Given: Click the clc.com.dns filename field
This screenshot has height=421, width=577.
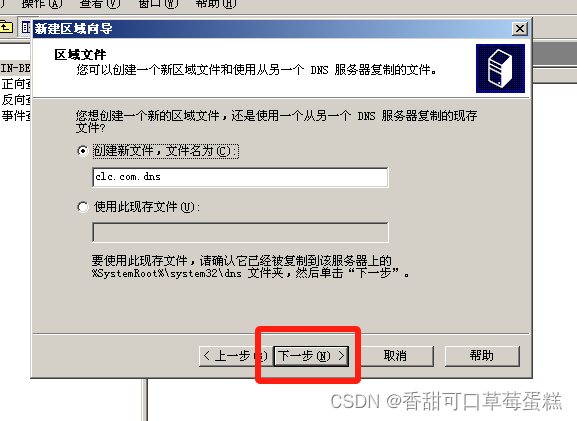Looking at the screenshot, I should point(240,177).
